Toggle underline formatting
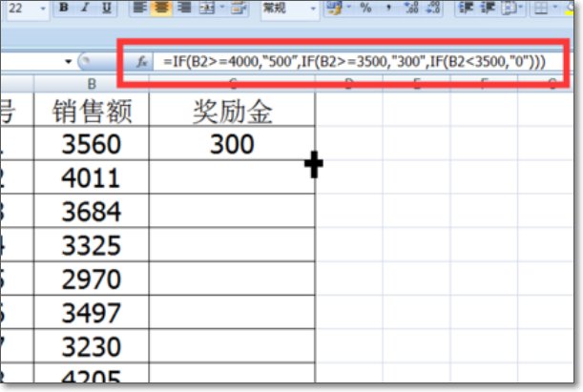This screenshot has width=583, height=392. coord(107,7)
